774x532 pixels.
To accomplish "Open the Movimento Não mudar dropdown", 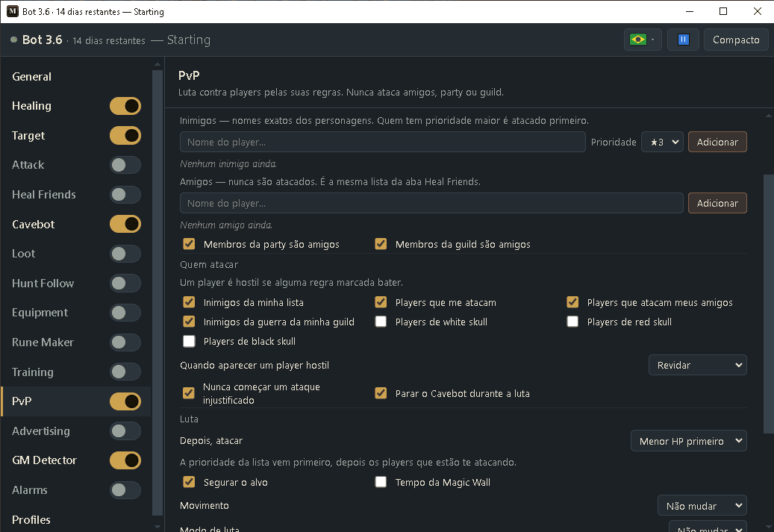I will pos(702,506).
